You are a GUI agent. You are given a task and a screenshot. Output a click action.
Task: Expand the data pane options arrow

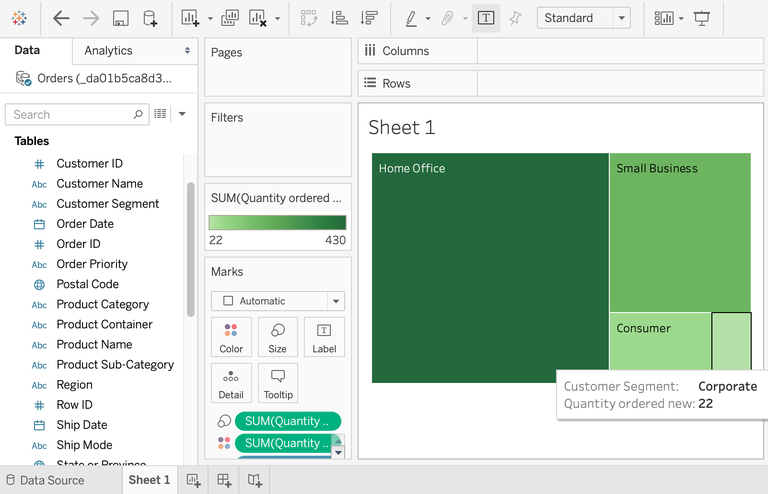[x=182, y=114]
